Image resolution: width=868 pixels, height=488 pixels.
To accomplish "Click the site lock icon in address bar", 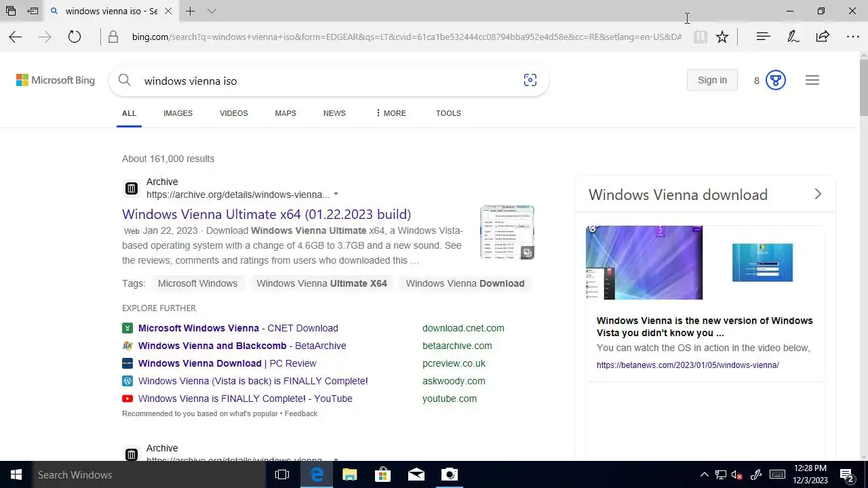I will [113, 37].
